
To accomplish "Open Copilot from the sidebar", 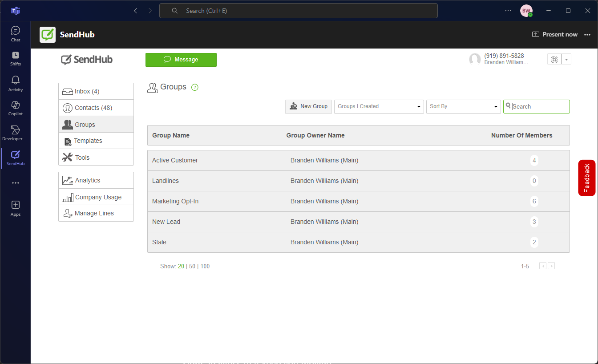I will click(16, 108).
